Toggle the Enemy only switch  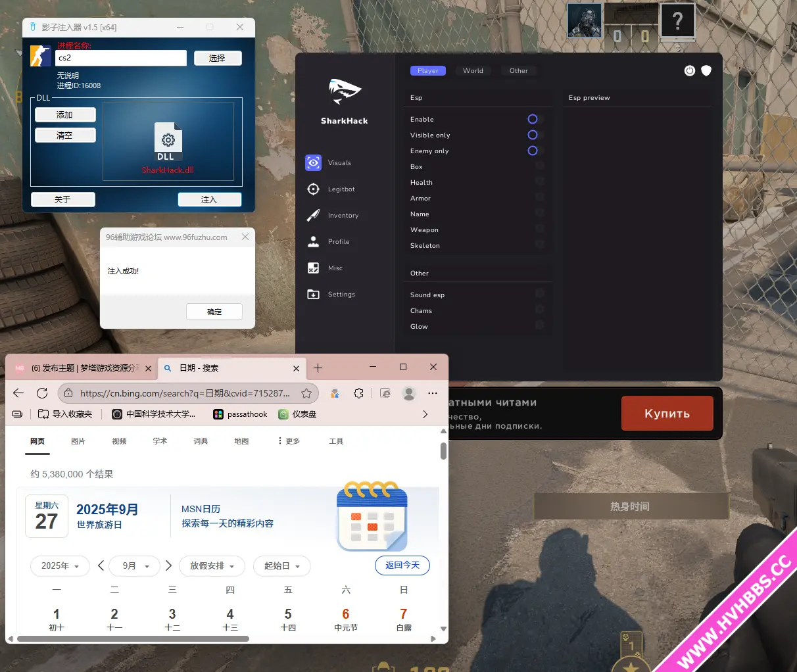point(533,151)
